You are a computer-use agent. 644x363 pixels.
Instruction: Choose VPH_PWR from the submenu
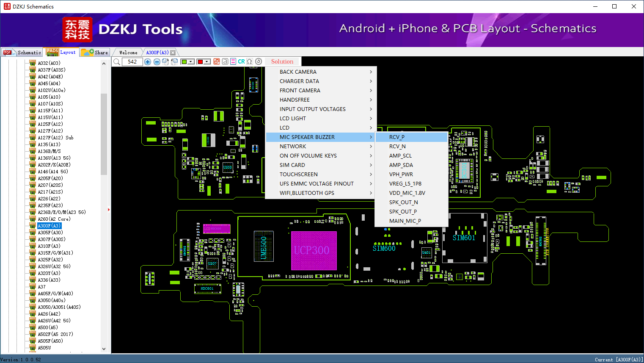tap(412, 175)
